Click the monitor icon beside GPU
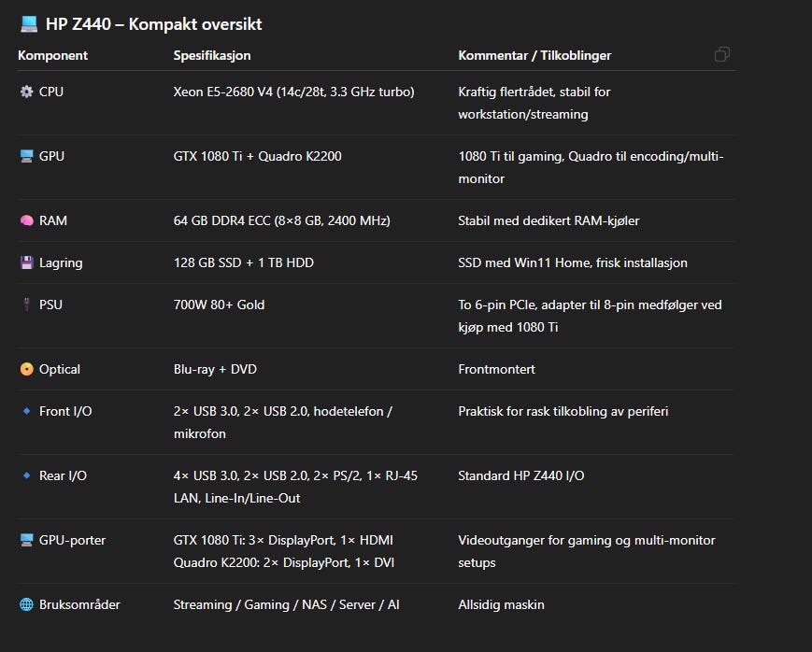 [26, 157]
